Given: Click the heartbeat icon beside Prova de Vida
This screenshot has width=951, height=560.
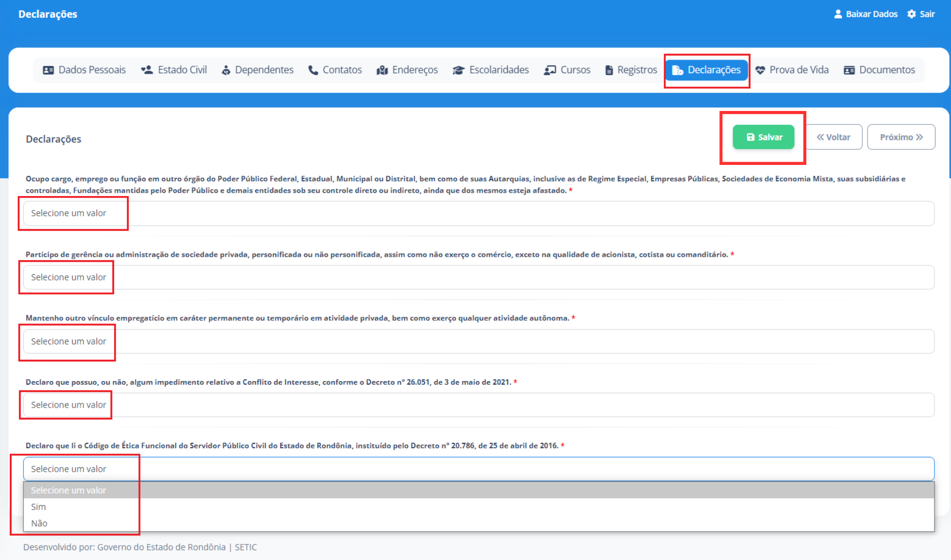Looking at the screenshot, I should [760, 70].
